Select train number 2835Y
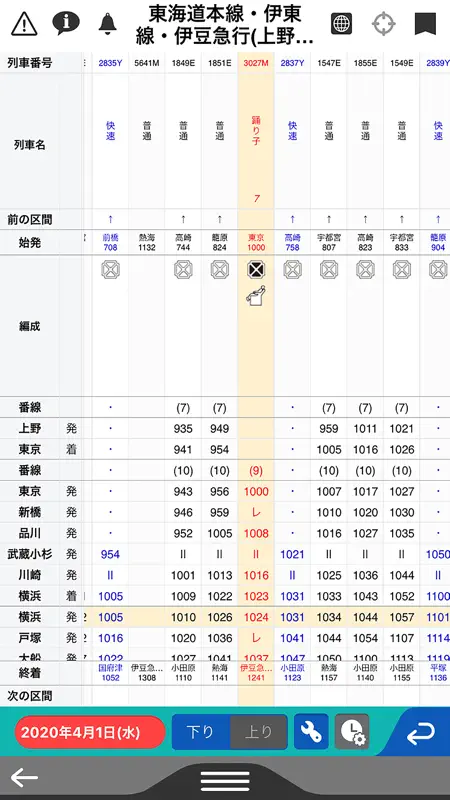450x800 pixels. pos(110,63)
